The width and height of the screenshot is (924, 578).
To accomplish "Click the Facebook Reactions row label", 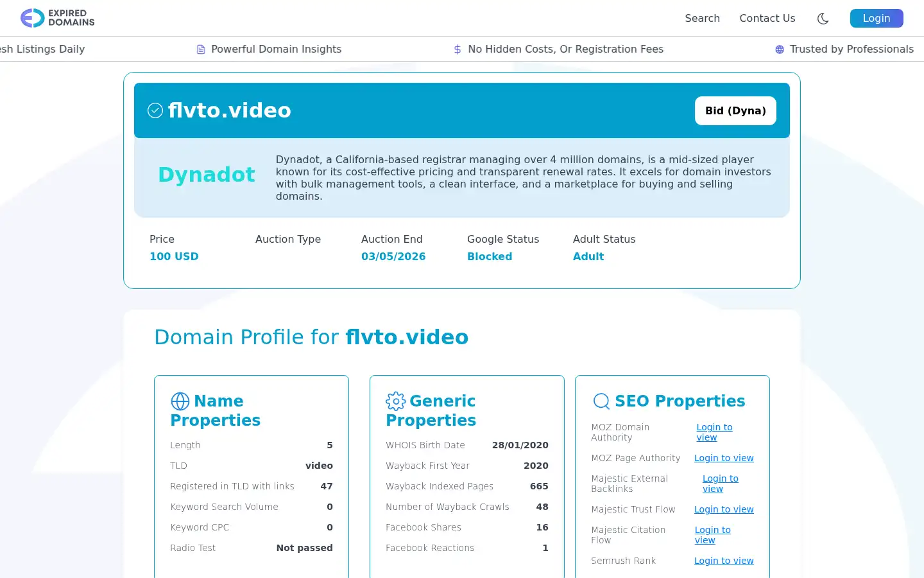I will [x=430, y=548].
